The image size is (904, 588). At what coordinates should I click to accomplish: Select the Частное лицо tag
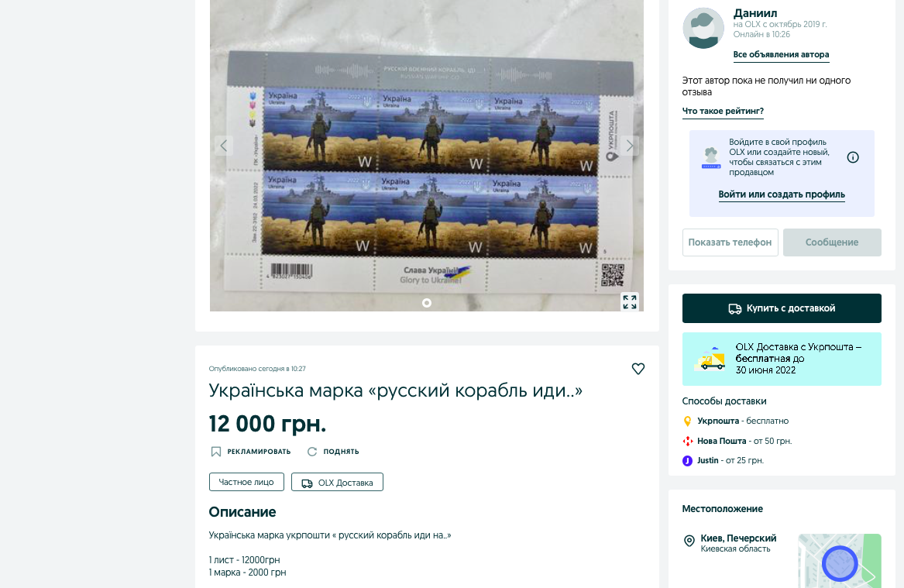(x=246, y=482)
